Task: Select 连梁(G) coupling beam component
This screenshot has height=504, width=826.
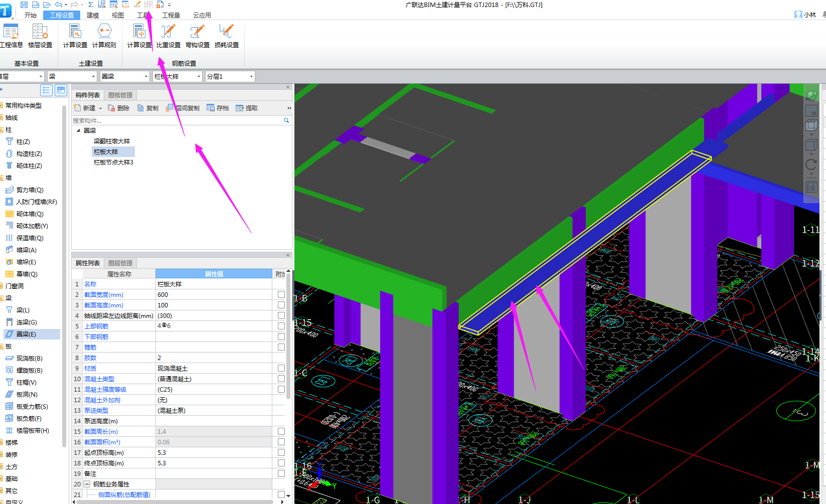Action: pyautogui.click(x=27, y=322)
